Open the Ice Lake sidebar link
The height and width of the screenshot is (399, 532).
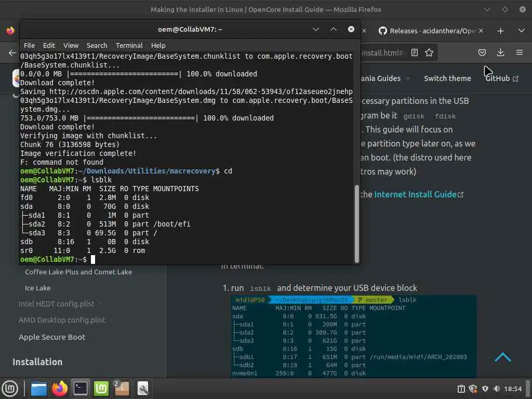coord(37,288)
